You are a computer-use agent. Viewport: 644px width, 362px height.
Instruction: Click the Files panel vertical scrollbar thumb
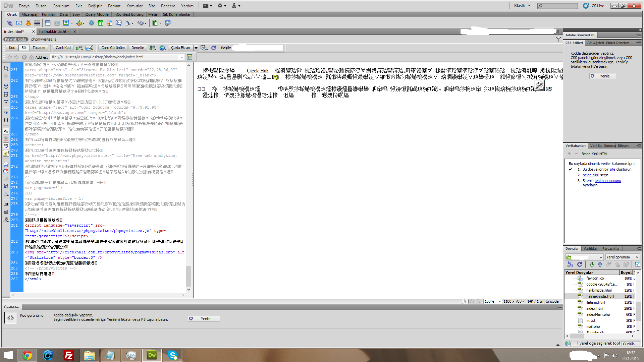[x=638, y=311]
